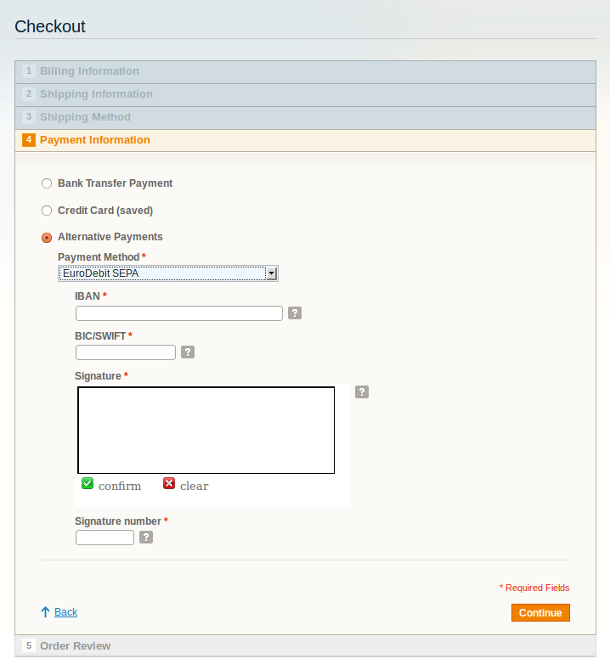The image size is (610, 670).
Task: Open the Signature number help icon
Action: [x=146, y=537]
